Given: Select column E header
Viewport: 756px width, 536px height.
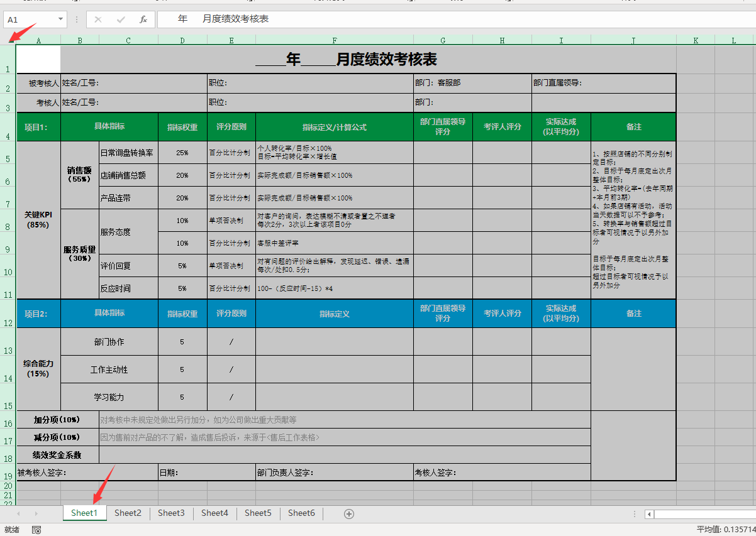Looking at the screenshot, I should (x=231, y=40).
